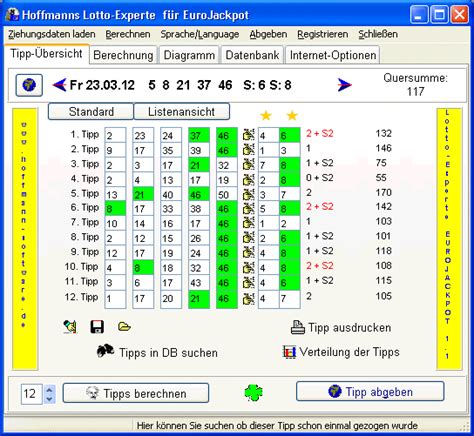Click the lucky-charm icon in 2. Tipp row
474x436 pixels.
coord(248,150)
